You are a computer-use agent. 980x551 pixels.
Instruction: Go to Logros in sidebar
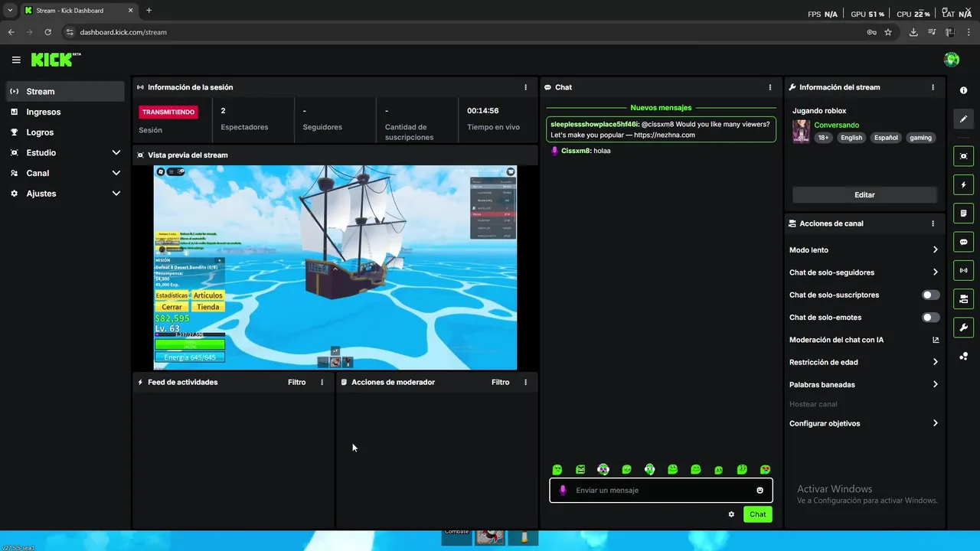[x=65, y=132]
